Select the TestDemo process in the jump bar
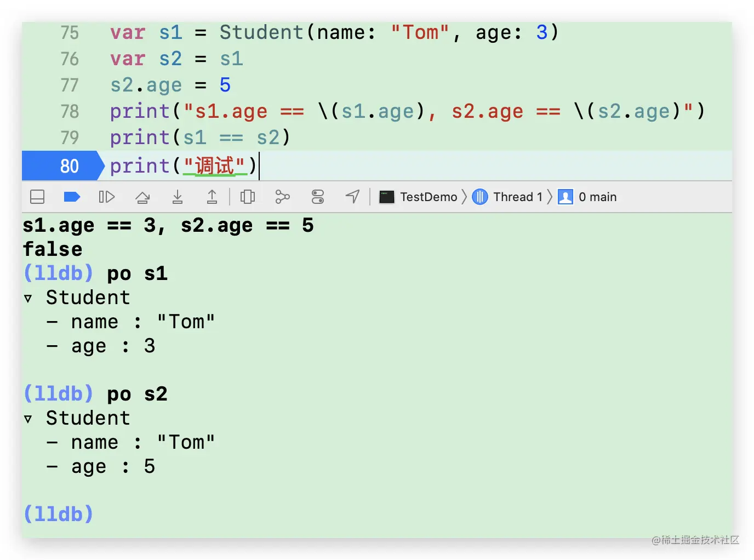The width and height of the screenshot is (754, 560). [x=419, y=197]
